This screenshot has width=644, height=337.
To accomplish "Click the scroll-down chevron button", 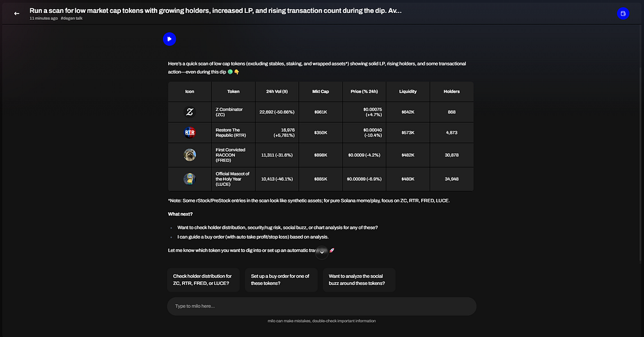I will coord(322,252).
